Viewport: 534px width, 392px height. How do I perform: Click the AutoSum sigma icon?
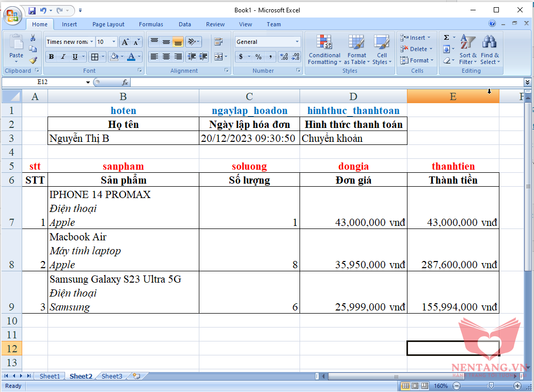coord(447,38)
